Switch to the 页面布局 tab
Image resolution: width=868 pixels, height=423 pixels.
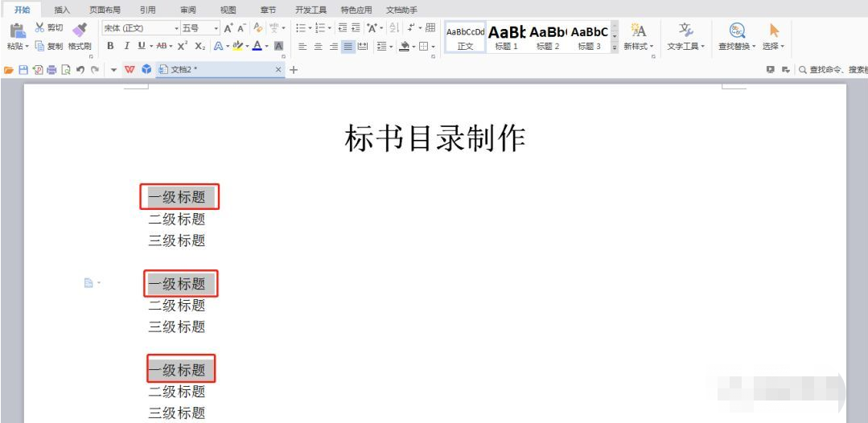coord(105,10)
